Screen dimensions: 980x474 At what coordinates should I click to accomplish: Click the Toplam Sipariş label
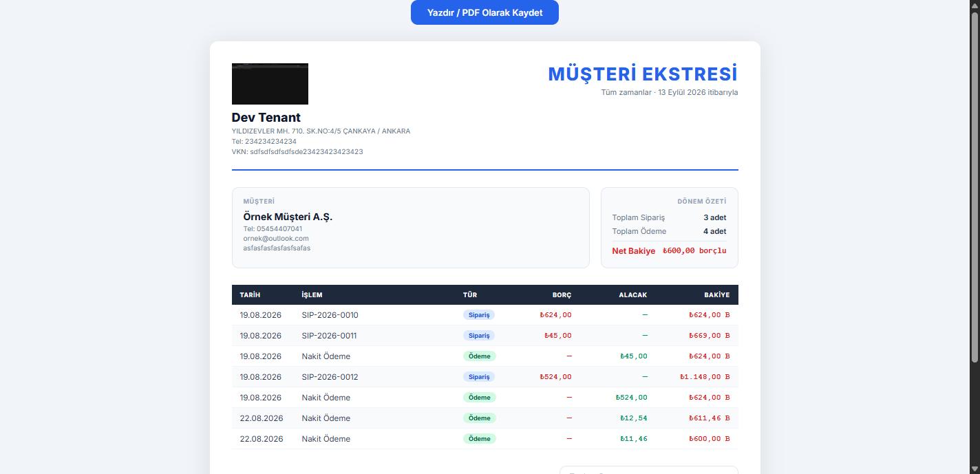(639, 217)
